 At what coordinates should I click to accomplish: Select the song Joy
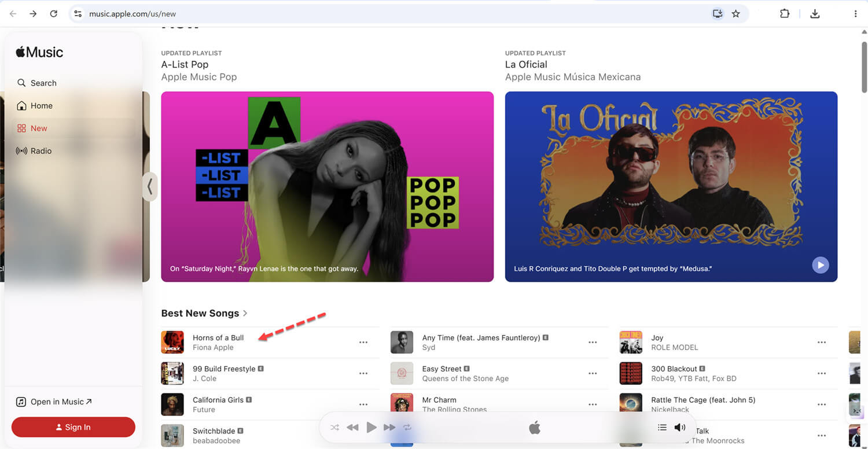coord(657,337)
